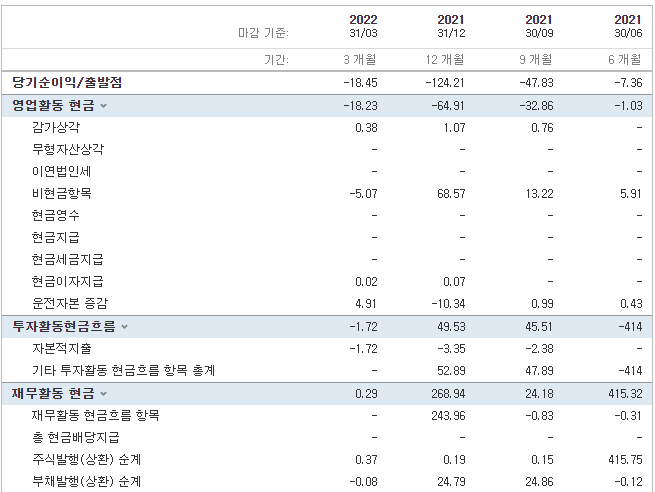This screenshot has height=492, width=655.
Task: Select capital expenditure value -3.35
Action: click(451, 349)
